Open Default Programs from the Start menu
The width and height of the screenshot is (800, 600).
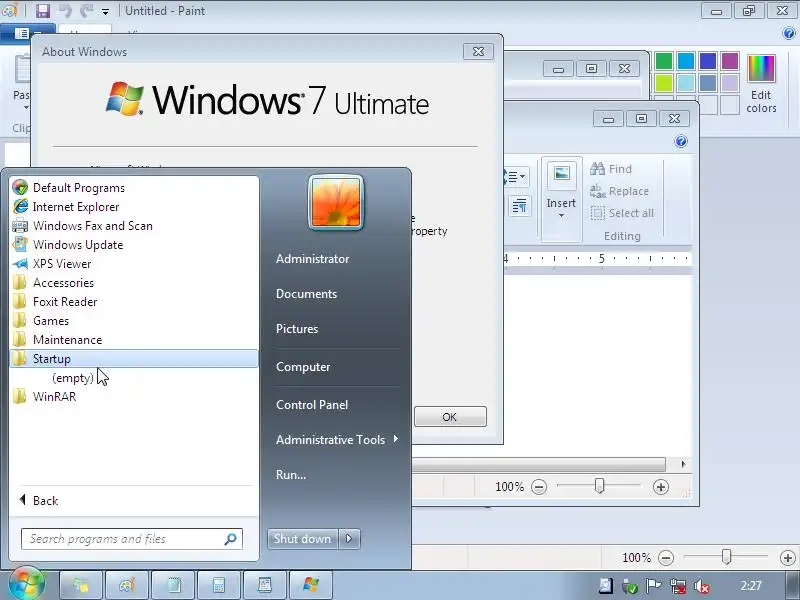coord(134,188)
